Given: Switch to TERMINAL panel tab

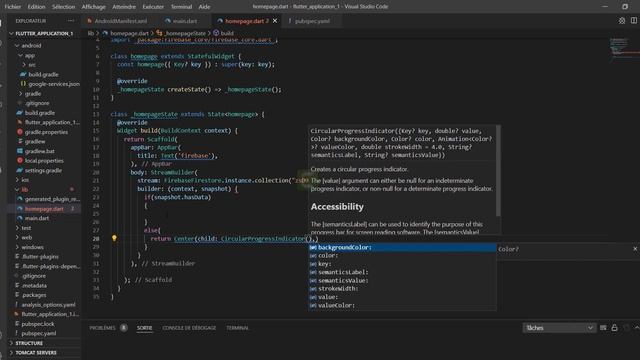Looking at the screenshot, I should click(238, 328).
